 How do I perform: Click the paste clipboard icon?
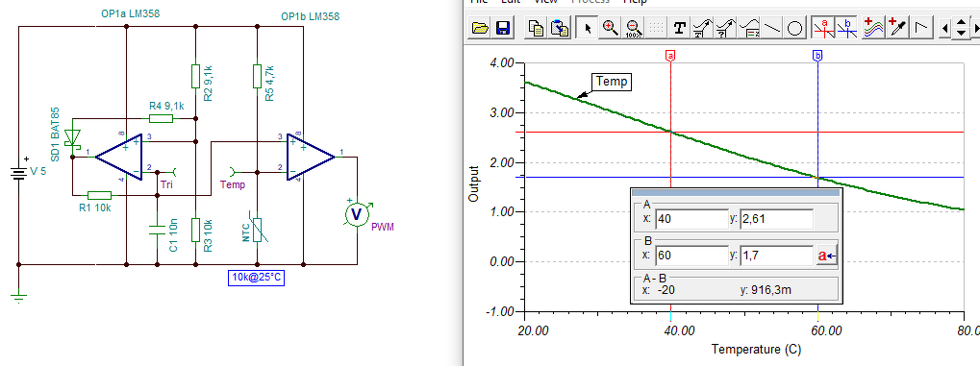559,28
